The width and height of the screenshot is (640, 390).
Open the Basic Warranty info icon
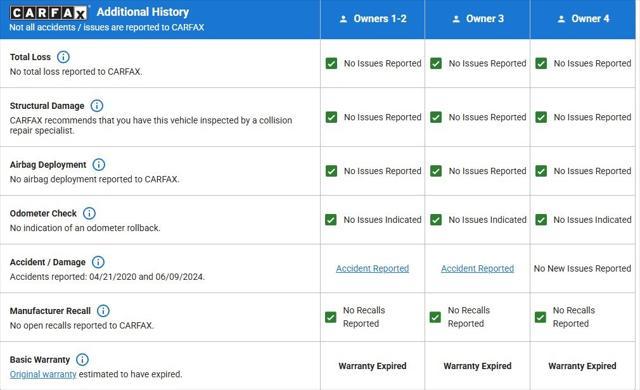tap(82, 359)
